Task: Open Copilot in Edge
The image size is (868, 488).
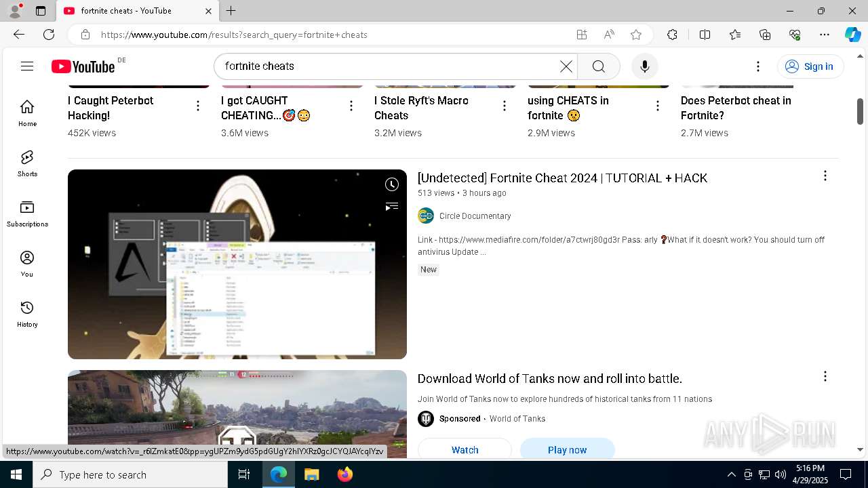Action: pos(852,35)
